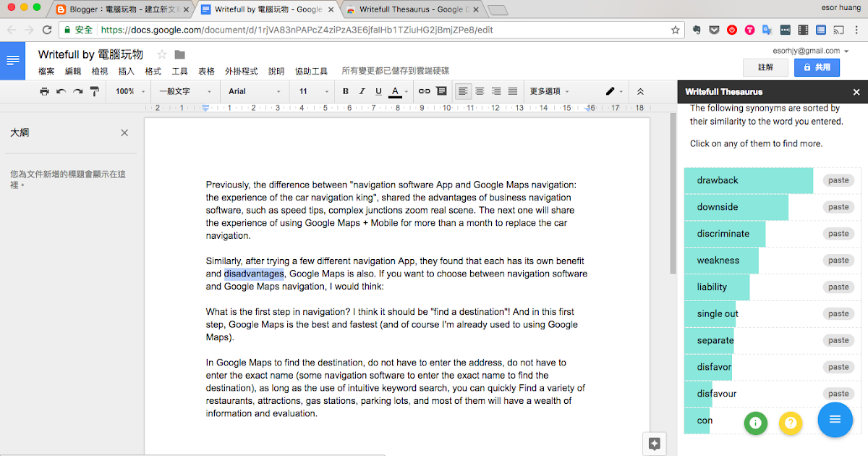Justify the text
This screenshot has height=456, width=868.
513,91
